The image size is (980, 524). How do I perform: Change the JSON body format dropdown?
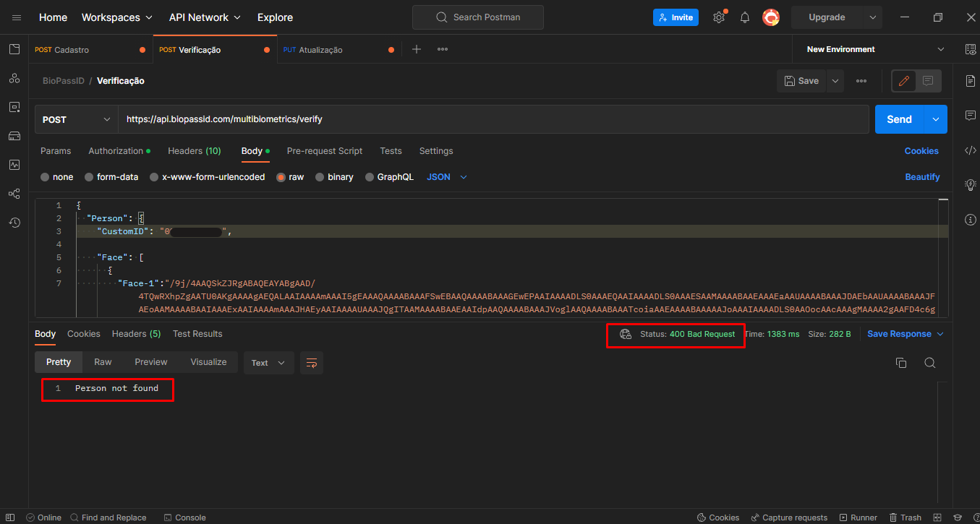(447, 177)
